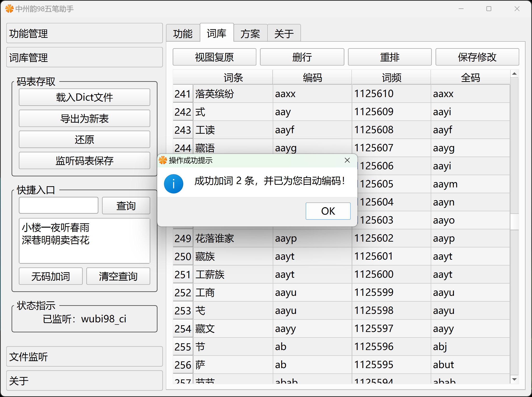Sort by the 词频 column header
The height and width of the screenshot is (397, 532).
[x=391, y=78]
